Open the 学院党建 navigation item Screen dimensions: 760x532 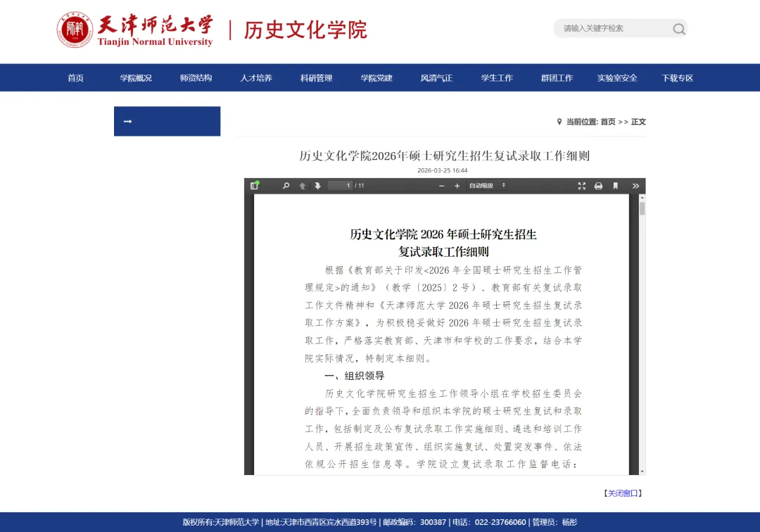point(376,78)
